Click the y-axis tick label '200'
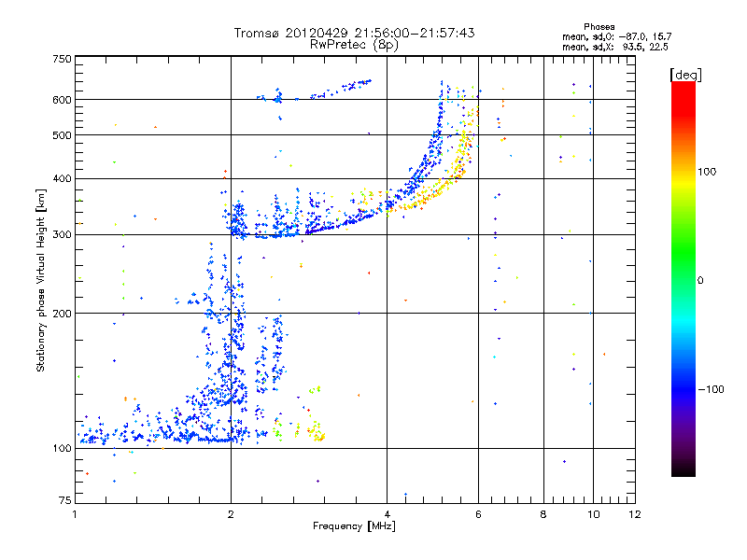The width and height of the screenshot is (747, 560). tap(63, 314)
